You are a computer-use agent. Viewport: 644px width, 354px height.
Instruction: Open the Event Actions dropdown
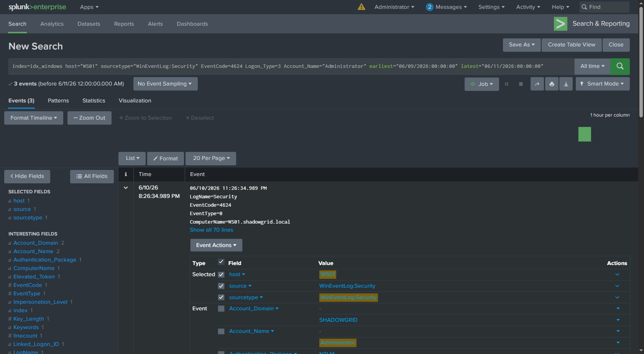coord(216,245)
